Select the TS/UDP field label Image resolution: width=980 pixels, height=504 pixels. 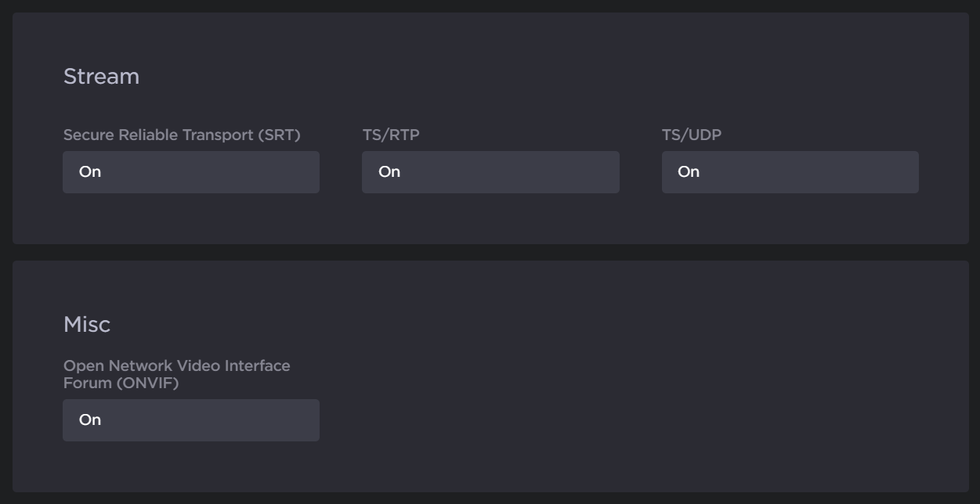pos(691,135)
